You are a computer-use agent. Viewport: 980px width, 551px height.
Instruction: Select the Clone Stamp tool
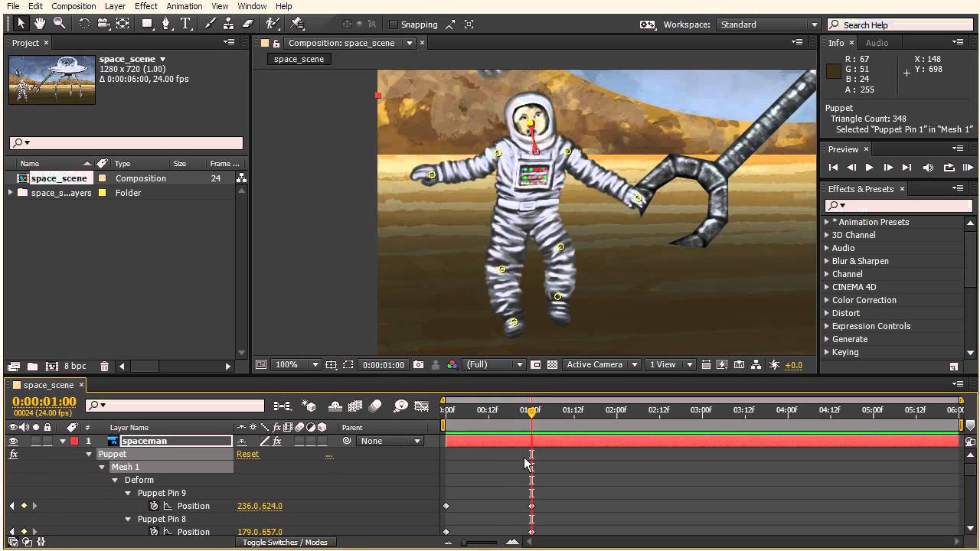pos(229,24)
